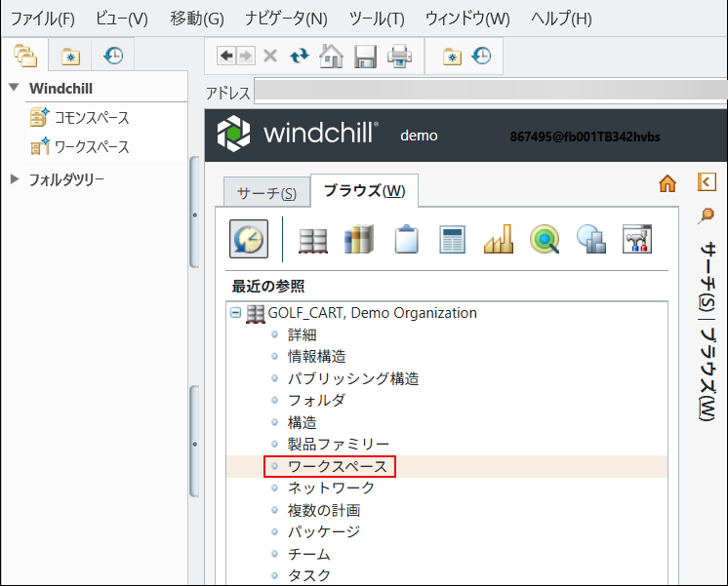Open the history tab in left panel
This screenshot has width=728, height=586.
[x=113, y=56]
